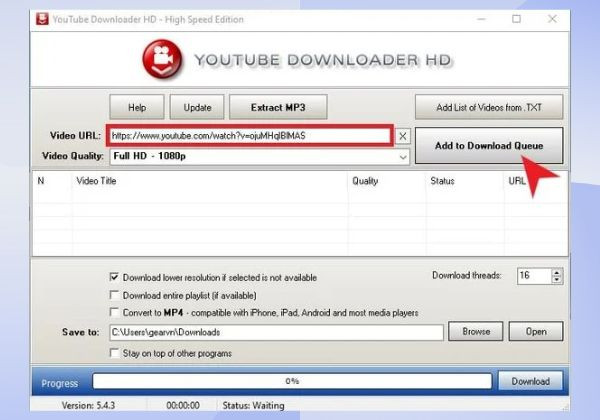
Task: Click the Extract MP3 button
Action: [x=278, y=107]
